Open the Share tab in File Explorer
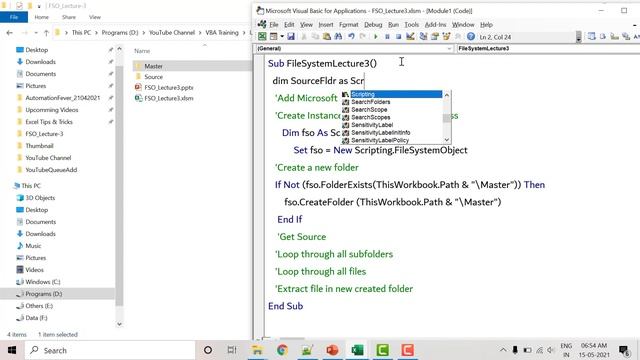 pyautogui.click(x=69, y=17)
